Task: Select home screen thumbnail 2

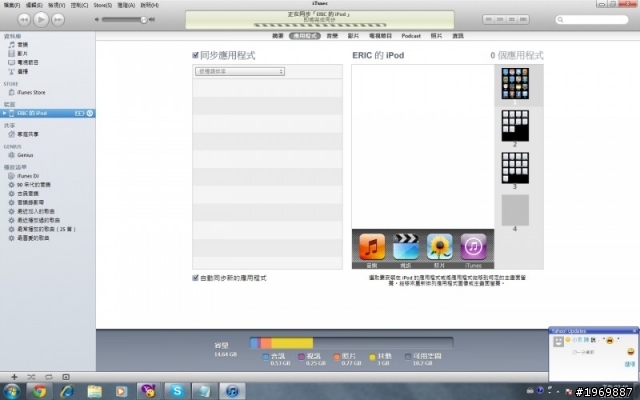Action: point(515,126)
